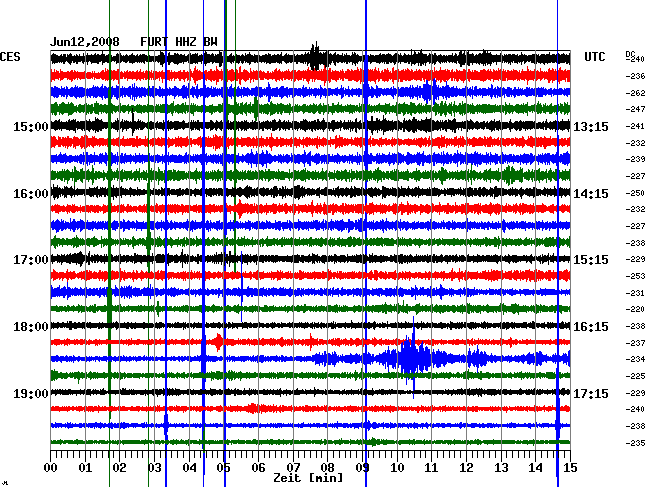Image resolution: width=650 pixels, height=494 pixels.
Task: Click the 15 minute axis tick label
Action: 570,468
